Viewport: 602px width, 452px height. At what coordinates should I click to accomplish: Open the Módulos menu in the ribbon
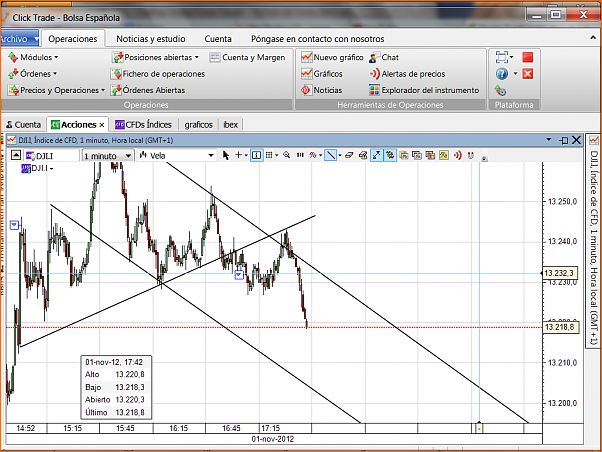(33, 57)
